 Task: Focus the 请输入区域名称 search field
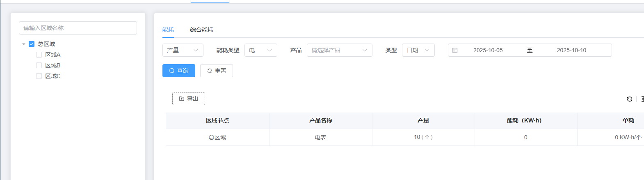[x=78, y=28]
